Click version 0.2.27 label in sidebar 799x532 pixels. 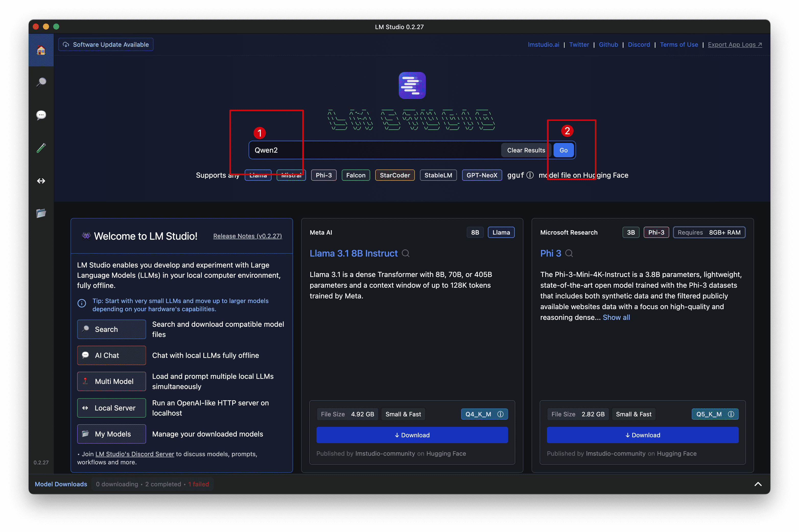coord(41,462)
